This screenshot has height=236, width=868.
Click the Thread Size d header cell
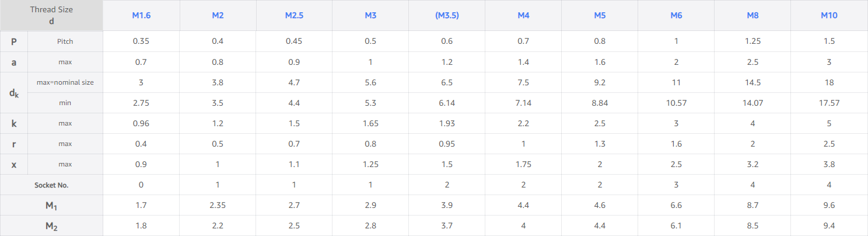coord(51,15)
